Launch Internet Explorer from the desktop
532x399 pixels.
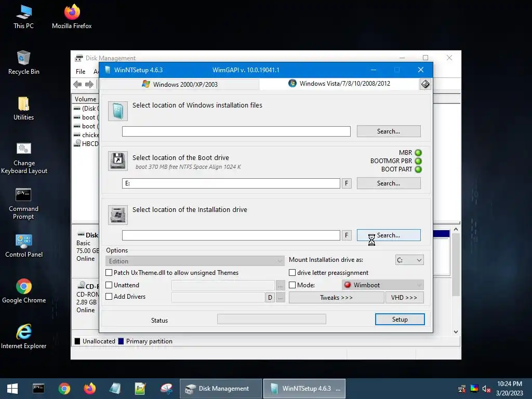tap(24, 337)
